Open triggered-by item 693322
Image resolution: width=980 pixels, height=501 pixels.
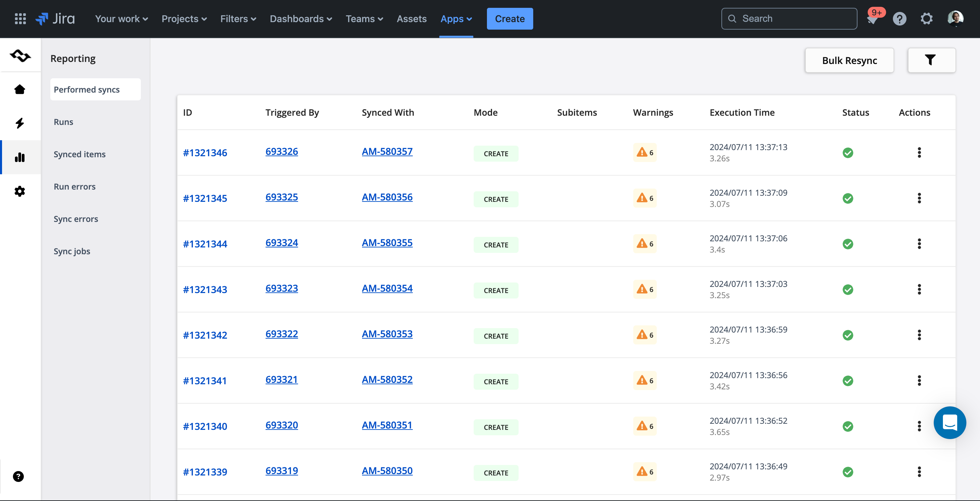[281, 334]
